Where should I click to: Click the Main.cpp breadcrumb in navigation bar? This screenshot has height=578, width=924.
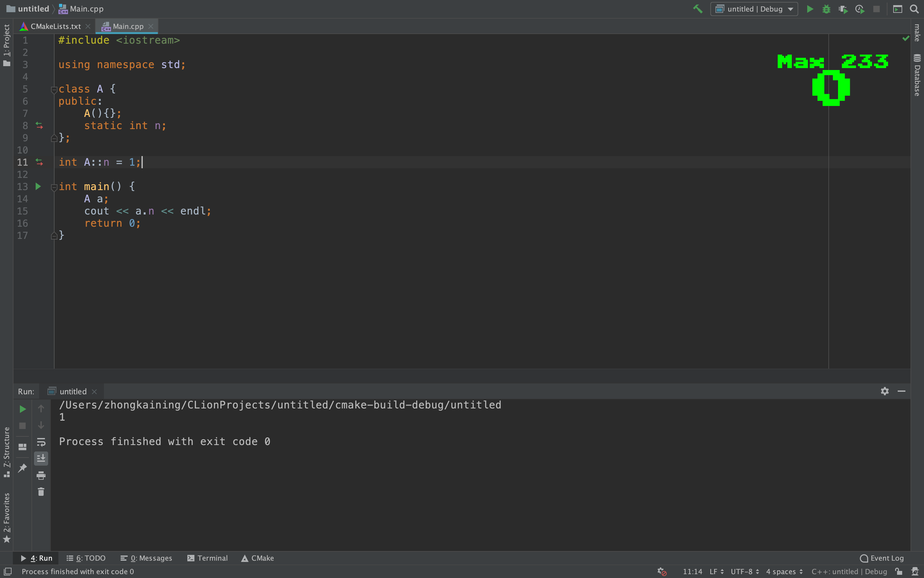coord(81,9)
